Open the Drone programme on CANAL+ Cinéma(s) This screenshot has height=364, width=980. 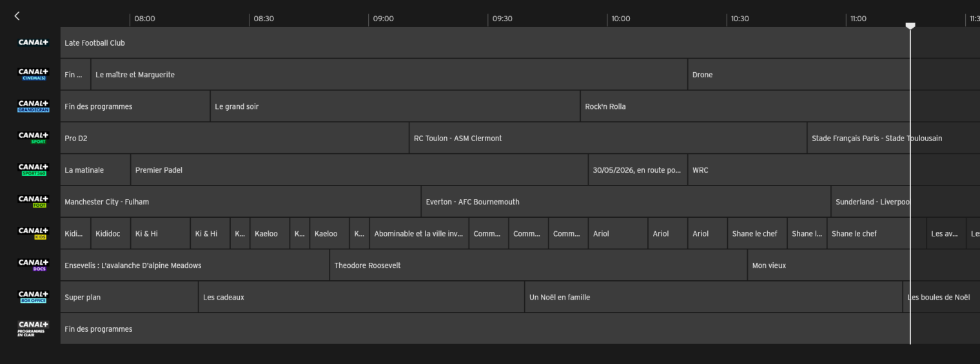coord(834,75)
